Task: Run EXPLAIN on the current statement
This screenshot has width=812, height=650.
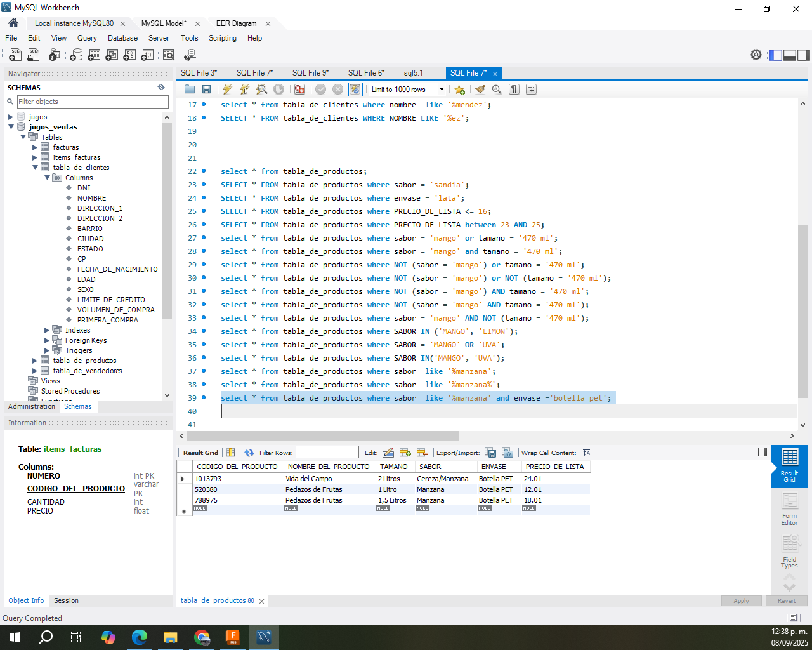Action: pos(261,90)
